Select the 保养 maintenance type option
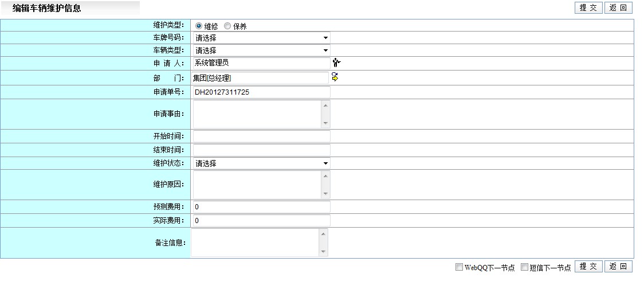This screenshot has width=644, height=285. (x=227, y=26)
